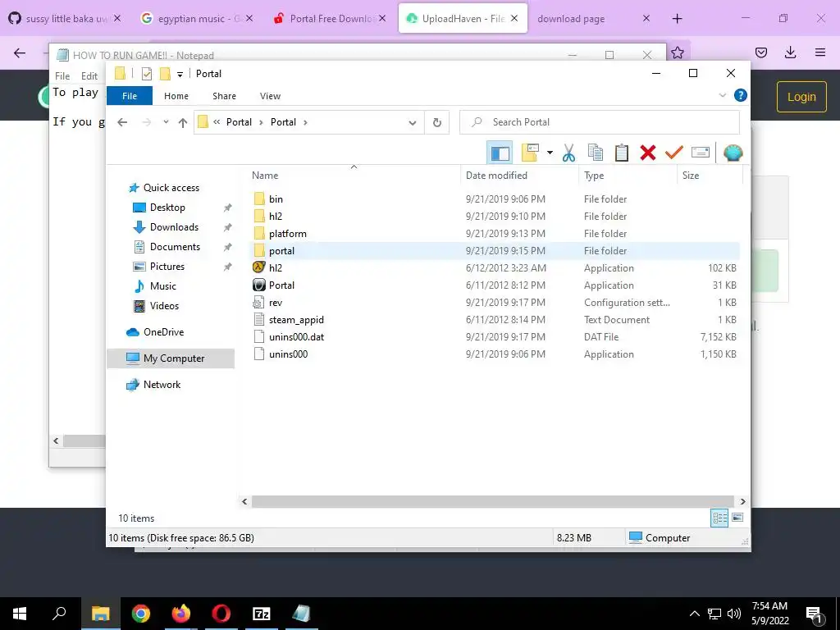
Task: Open the recent locations dropdown arrow
Action: (x=166, y=122)
